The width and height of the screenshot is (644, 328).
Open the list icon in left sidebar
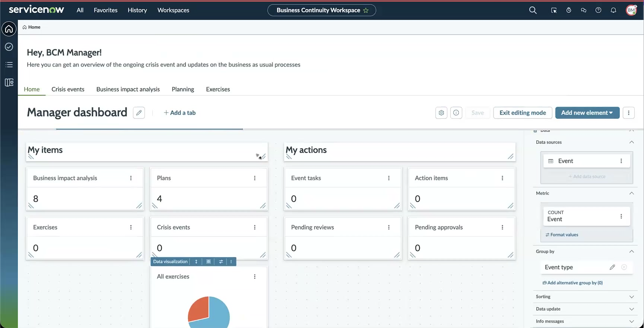(x=9, y=65)
